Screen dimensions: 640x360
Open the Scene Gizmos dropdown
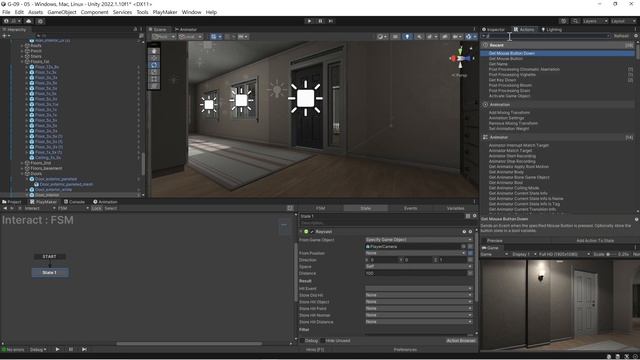click(471, 37)
